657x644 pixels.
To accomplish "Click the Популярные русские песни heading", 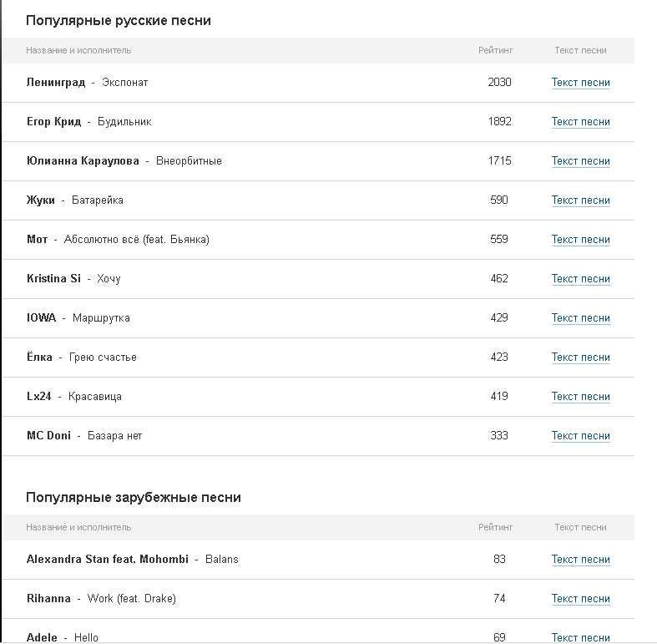I will [119, 21].
